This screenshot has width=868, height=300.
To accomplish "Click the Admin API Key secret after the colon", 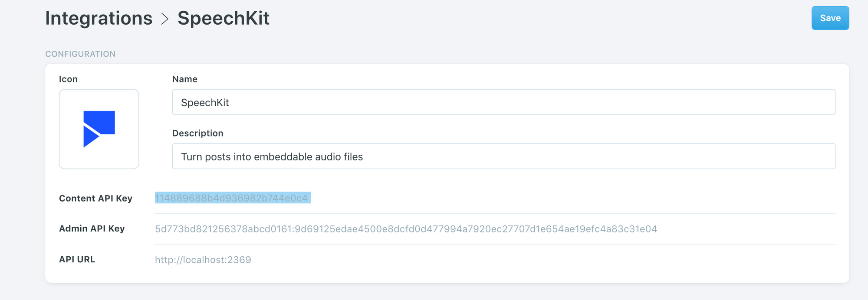I will pos(476,229).
